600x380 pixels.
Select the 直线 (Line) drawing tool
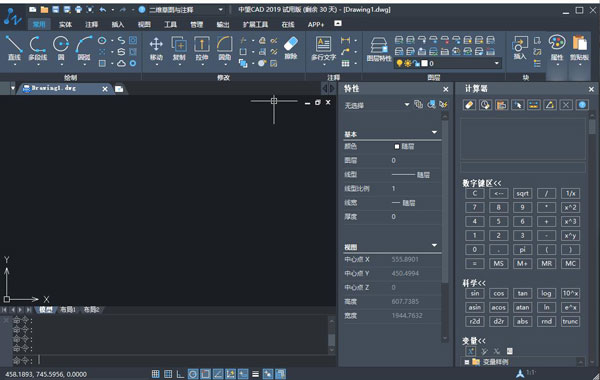14,48
